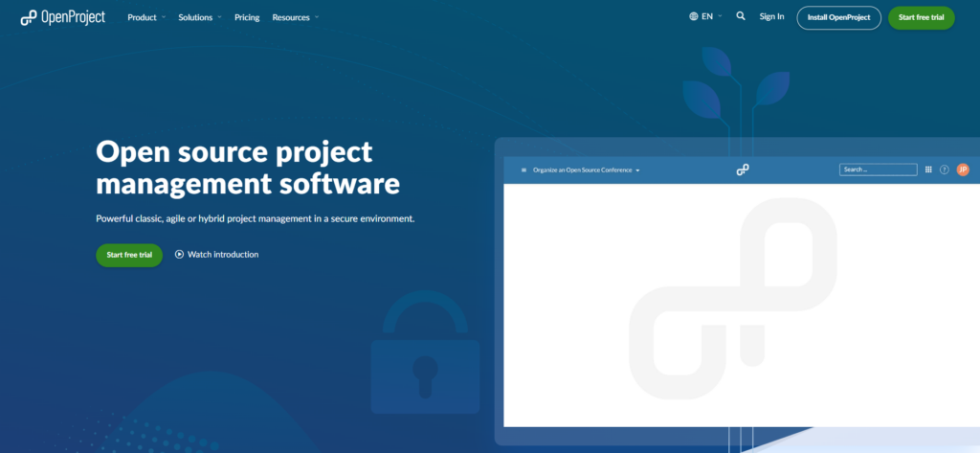Go to the Pricing page

coord(247,17)
